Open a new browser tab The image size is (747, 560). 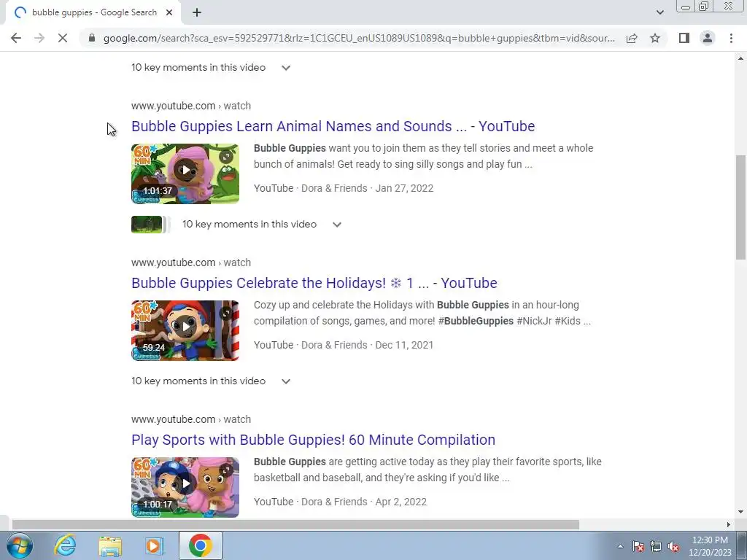[x=197, y=13]
